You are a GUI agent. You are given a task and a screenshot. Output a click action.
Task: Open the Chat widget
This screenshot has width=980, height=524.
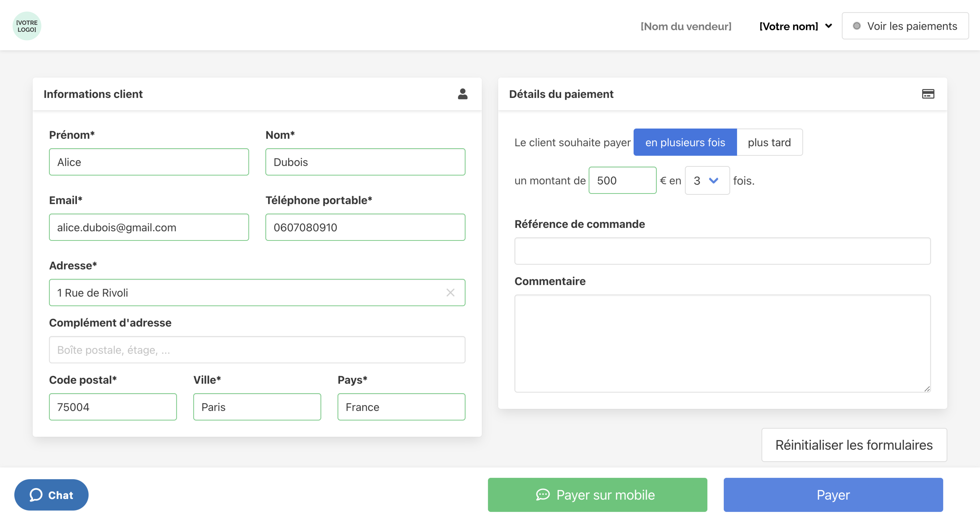(x=51, y=495)
